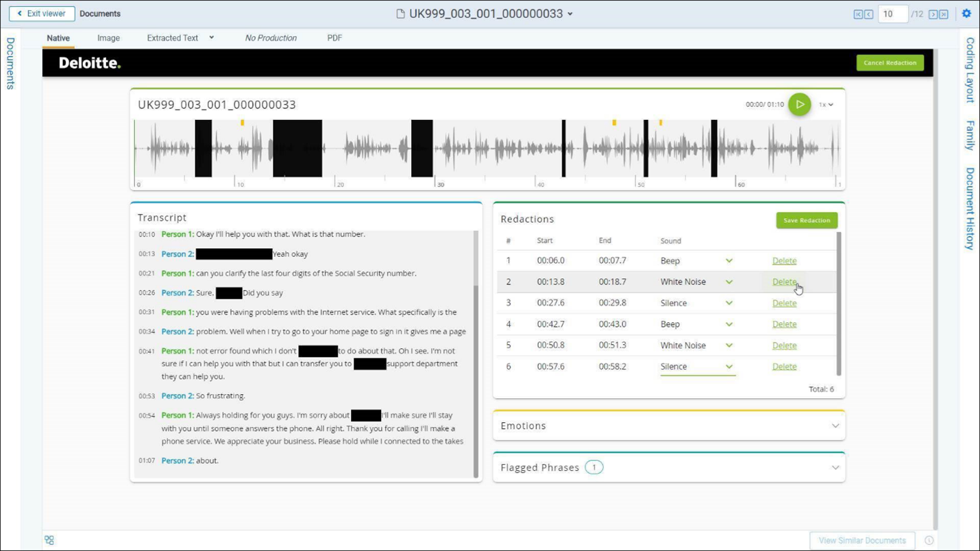The height and width of the screenshot is (551, 980).
Task: Open the playback speed 1x dropdown
Action: pyautogui.click(x=826, y=105)
